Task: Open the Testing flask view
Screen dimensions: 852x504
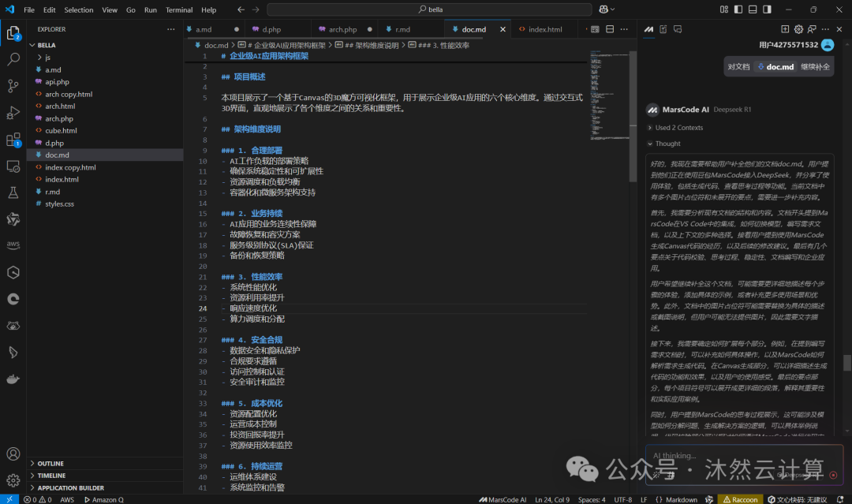Action: (13, 192)
